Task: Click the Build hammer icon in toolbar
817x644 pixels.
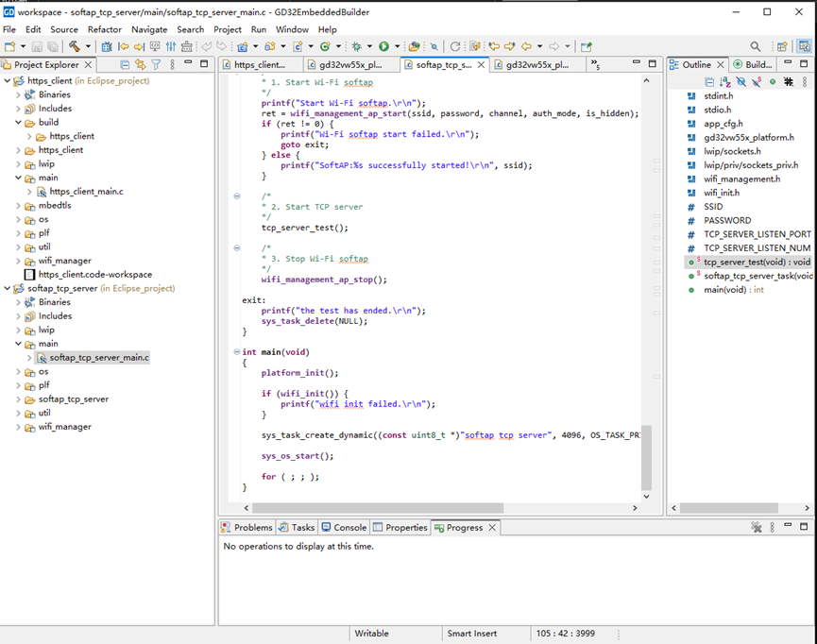Action: tap(74, 46)
